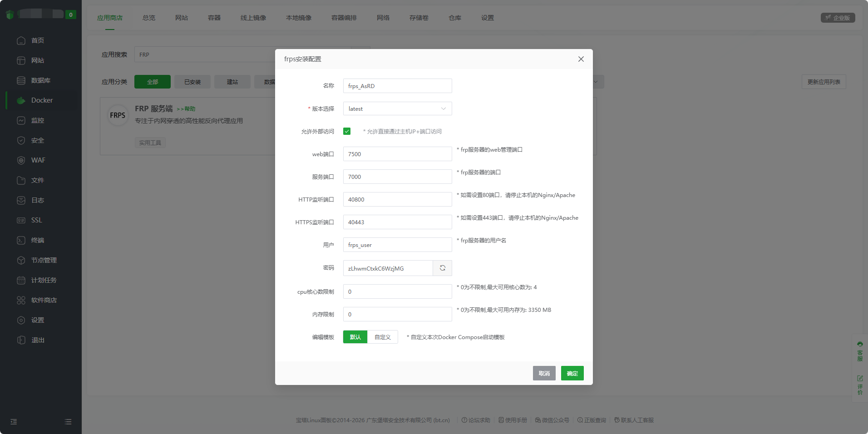Open 微信公众号 footer link
The image size is (868, 434).
click(x=552, y=420)
